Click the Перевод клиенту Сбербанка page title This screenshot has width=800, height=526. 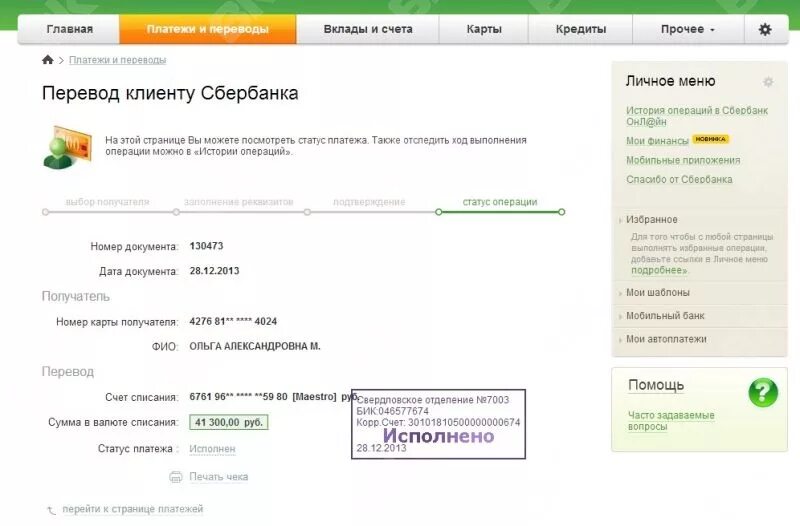point(170,93)
